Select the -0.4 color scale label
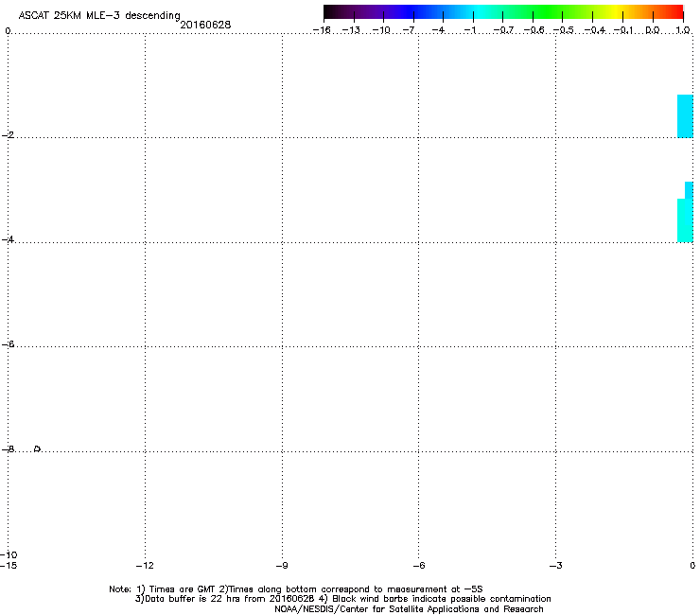The image size is (700, 615). click(595, 30)
